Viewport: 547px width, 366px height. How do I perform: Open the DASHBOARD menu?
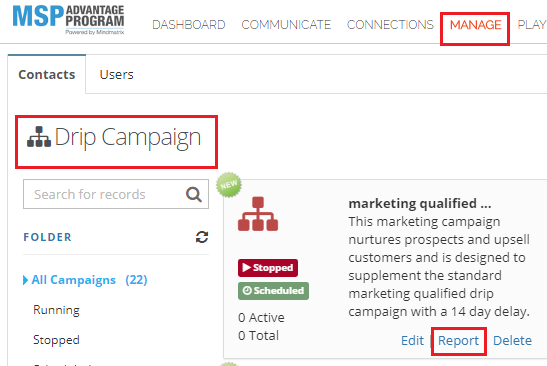point(189,25)
